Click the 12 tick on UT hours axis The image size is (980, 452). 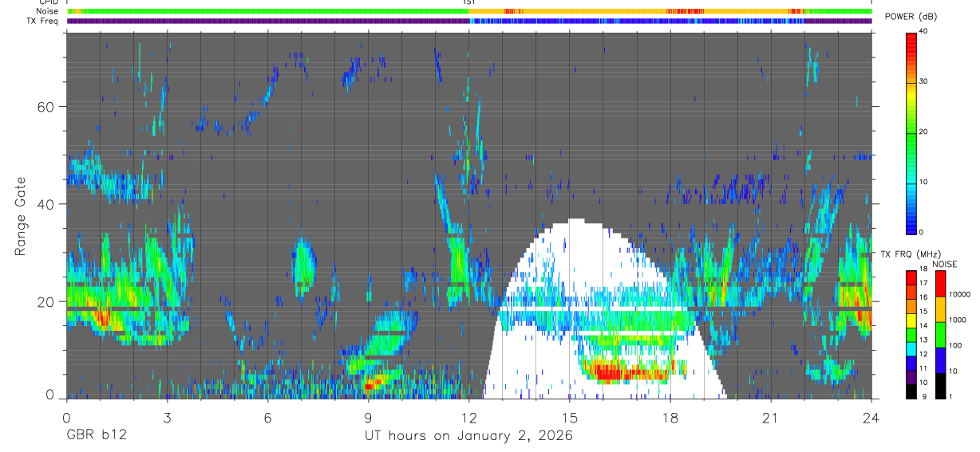469,417
